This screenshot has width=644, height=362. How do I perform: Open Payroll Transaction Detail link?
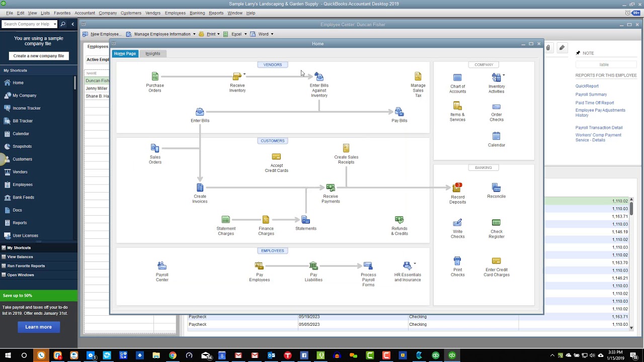(x=599, y=128)
